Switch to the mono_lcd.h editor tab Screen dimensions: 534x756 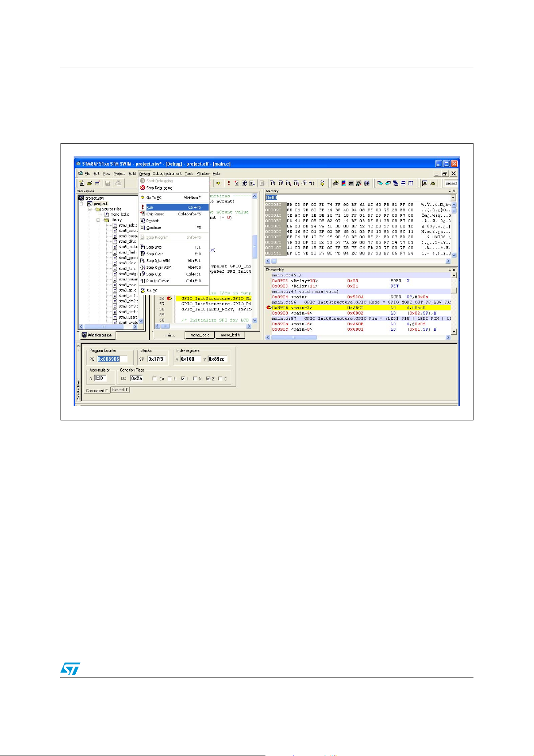(230, 335)
